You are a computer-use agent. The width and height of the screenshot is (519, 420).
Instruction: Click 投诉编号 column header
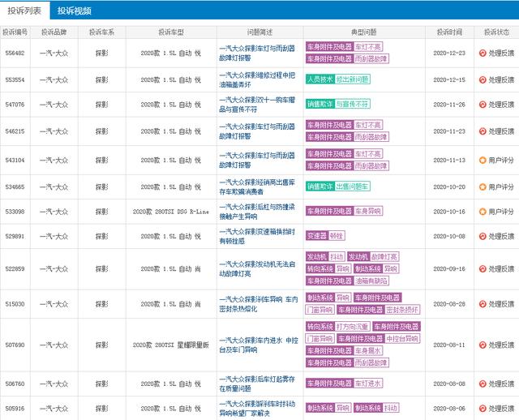point(15,32)
